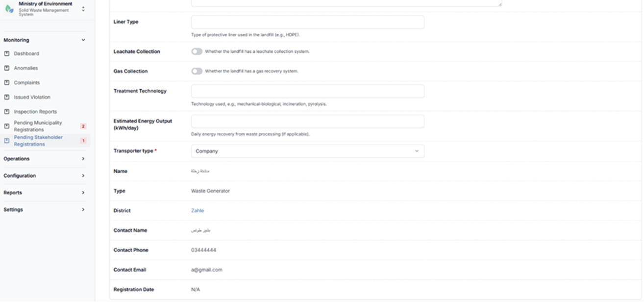Open the Settings sidebar item

click(x=44, y=209)
